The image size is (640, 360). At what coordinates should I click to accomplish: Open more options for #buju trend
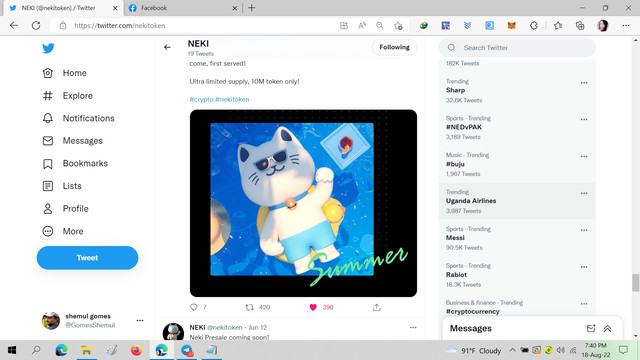(x=584, y=157)
